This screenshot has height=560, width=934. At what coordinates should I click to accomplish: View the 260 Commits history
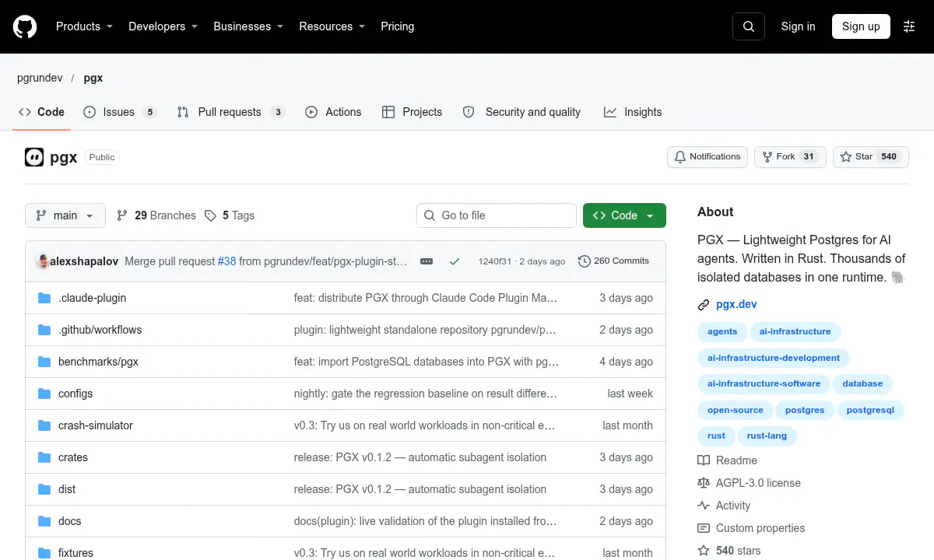(613, 261)
